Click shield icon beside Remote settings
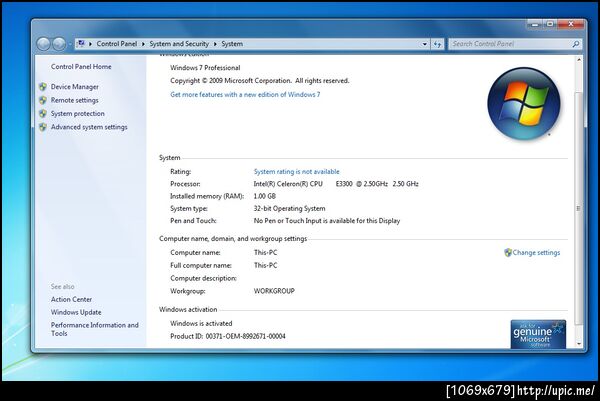 pyautogui.click(x=43, y=100)
